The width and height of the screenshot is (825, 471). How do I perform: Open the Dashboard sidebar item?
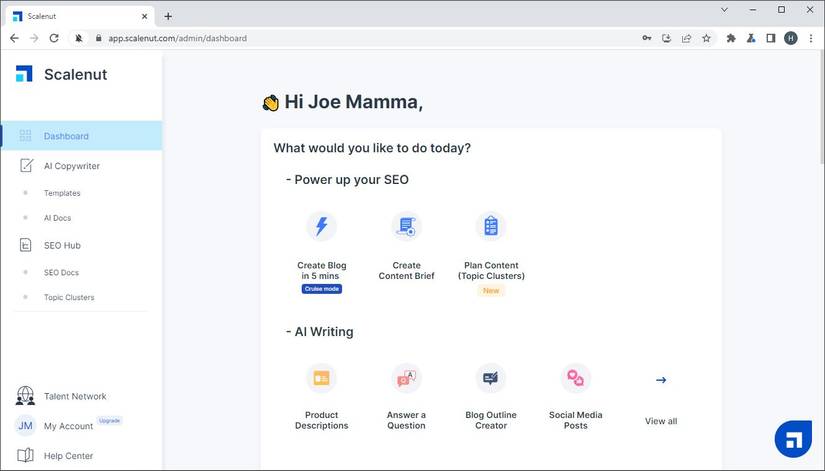[x=82, y=136]
